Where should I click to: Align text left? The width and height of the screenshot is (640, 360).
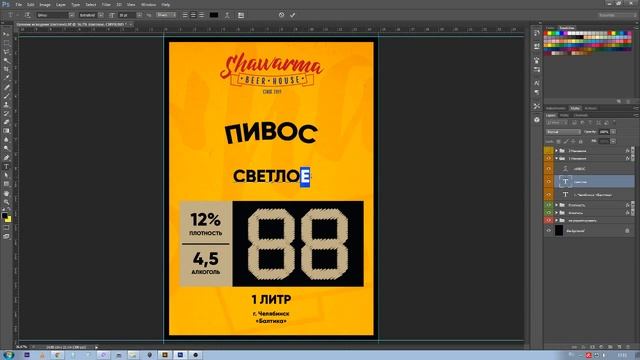pos(185,15)
